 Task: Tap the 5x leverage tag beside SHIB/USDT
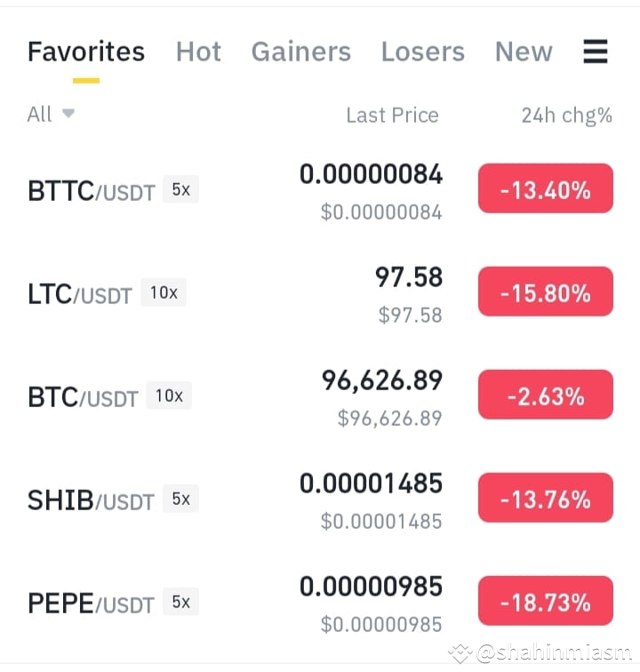click(180, 499)
